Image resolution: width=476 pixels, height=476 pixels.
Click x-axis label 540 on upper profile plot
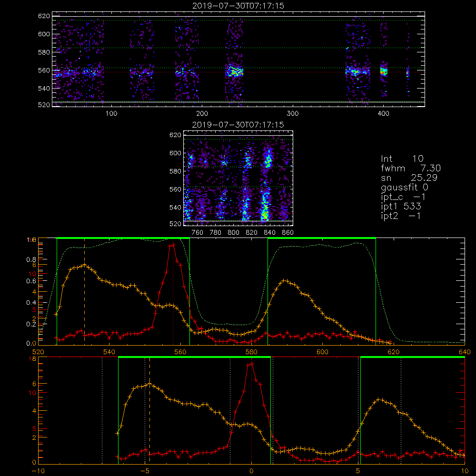(109, 352)
